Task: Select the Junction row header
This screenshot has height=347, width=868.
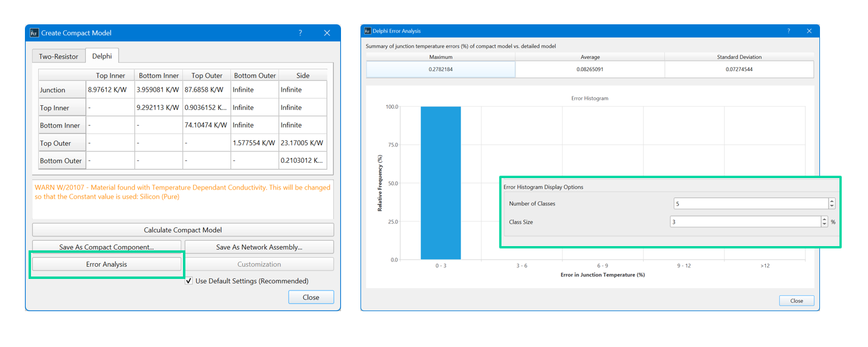Action: (62, 90)
